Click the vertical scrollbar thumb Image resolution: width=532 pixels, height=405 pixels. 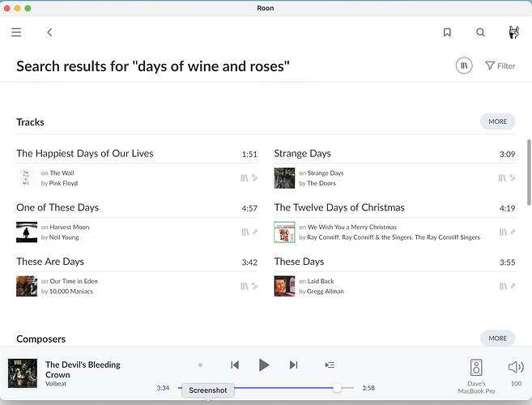click(x=529, y=172)
